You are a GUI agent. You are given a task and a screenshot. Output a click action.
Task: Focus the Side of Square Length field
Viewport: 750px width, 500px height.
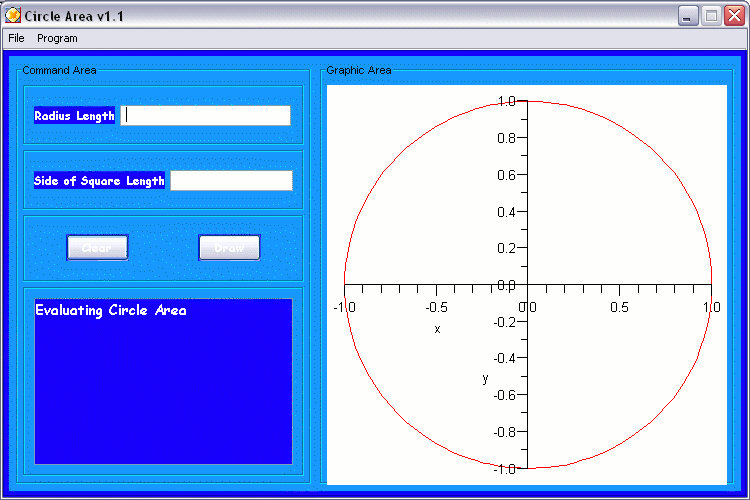[231, 181]
